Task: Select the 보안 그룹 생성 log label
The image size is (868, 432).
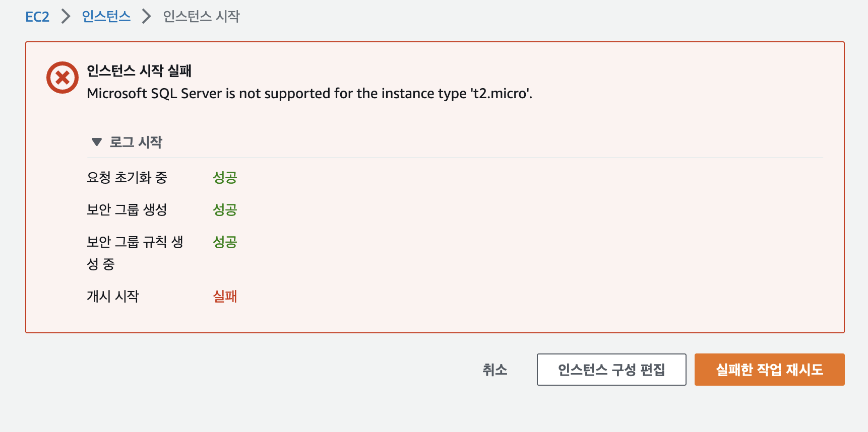Action: [127, 209]
